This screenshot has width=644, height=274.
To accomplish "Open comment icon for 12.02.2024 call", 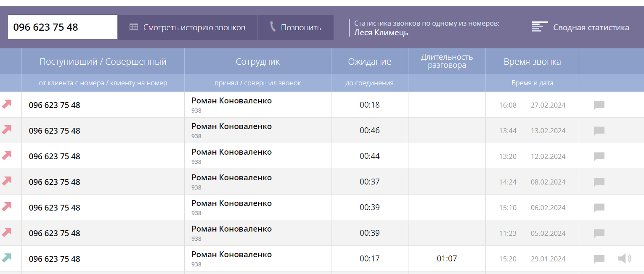I will click(599, 156).
